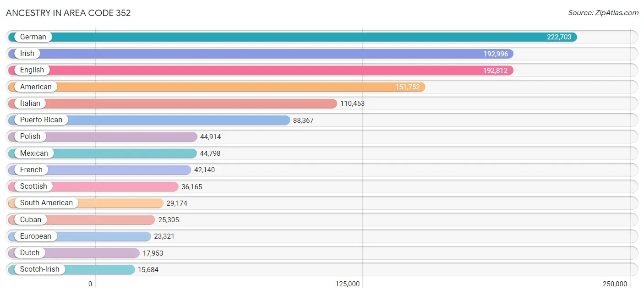
Task: Select the Scottish label pill
Action: click(x=33, y=186)
